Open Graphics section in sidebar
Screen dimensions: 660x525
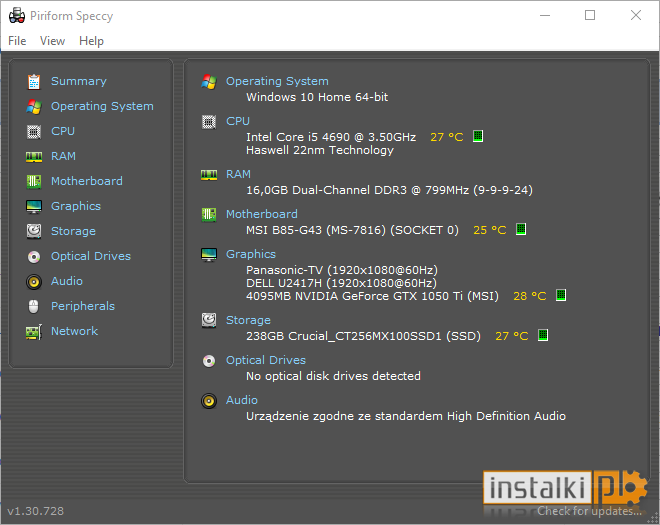(76, 206)
